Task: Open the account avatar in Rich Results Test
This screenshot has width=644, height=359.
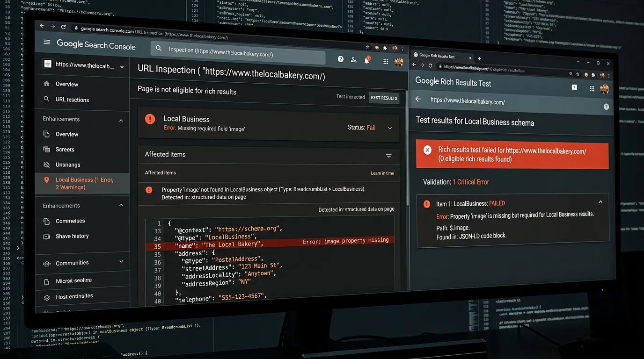Action: [x=604, y=89]
